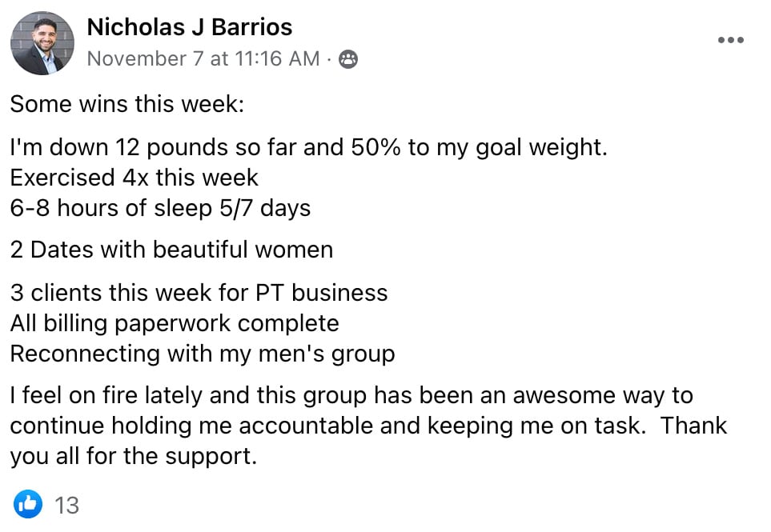View the 13 reactions count
771x532 pixels.
[66, 506]
